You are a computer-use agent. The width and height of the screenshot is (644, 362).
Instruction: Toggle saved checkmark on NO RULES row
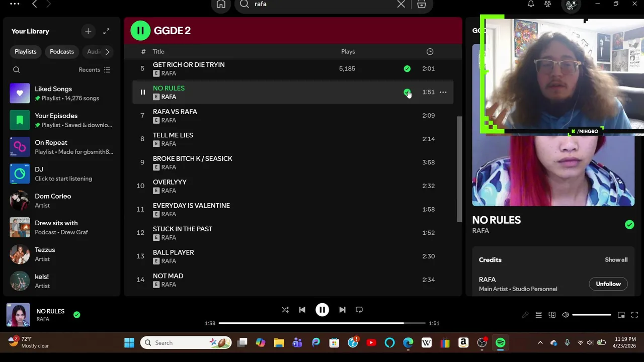(407, 92)
